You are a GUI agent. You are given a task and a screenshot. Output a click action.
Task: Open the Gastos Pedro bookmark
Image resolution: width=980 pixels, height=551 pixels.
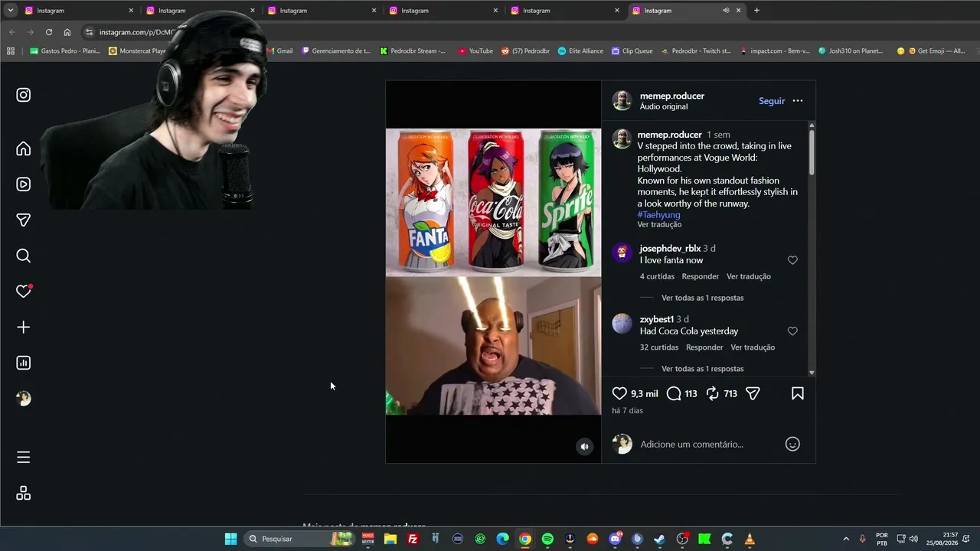pos(65,51)
